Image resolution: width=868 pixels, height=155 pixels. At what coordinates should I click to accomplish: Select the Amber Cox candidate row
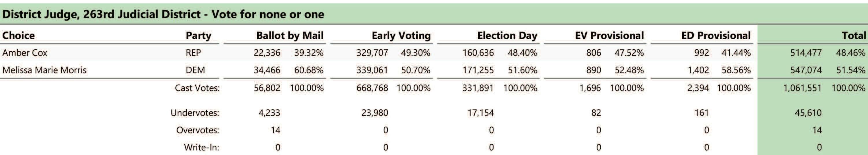tap(434, 53)
